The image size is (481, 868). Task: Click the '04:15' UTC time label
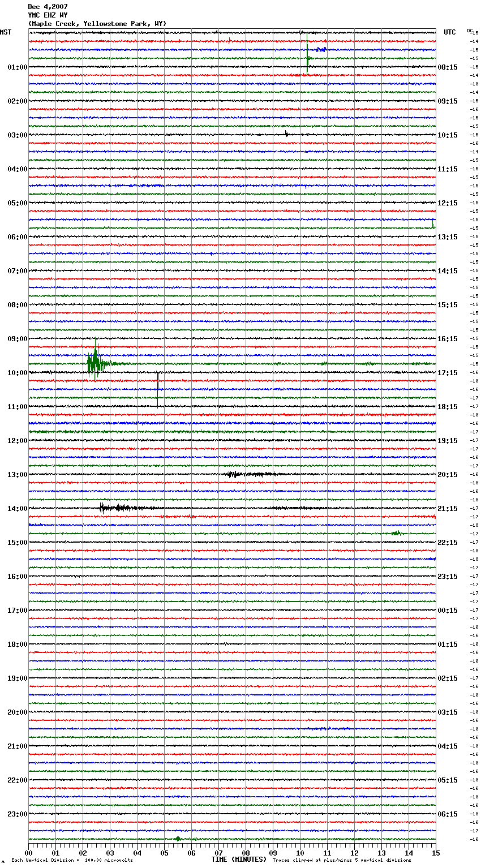point(448,746)
